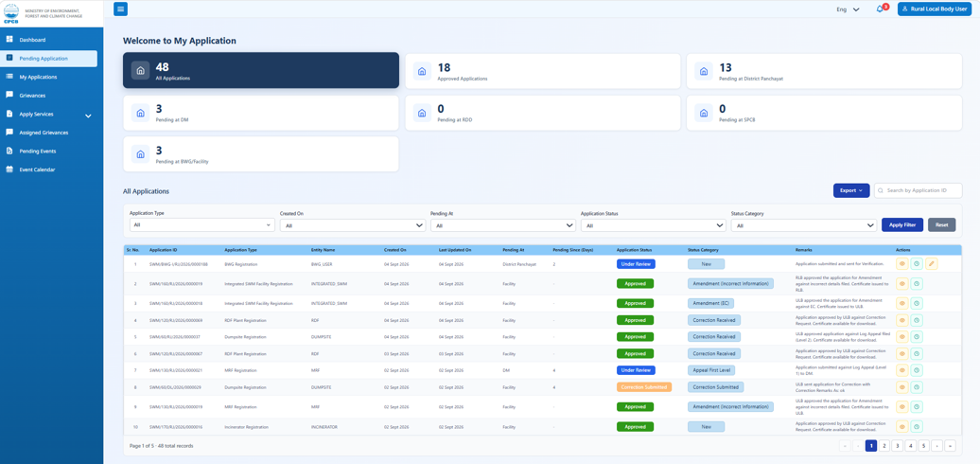Open history clock icon for SWM/130/RJ/2026/0000019

tap(917, 407)
